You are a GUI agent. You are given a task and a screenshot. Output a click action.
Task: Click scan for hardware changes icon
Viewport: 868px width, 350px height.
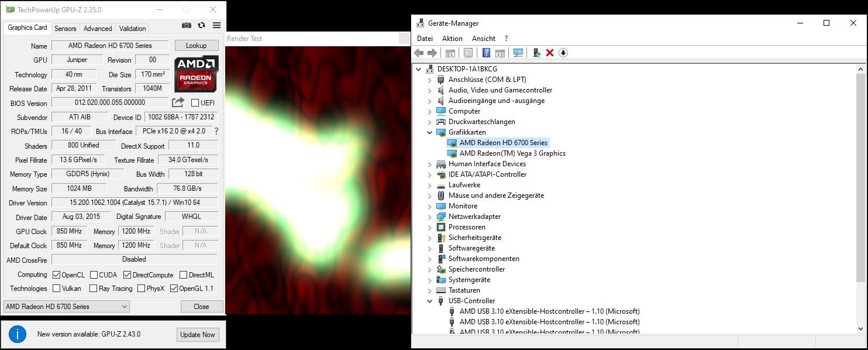(518, 53)
